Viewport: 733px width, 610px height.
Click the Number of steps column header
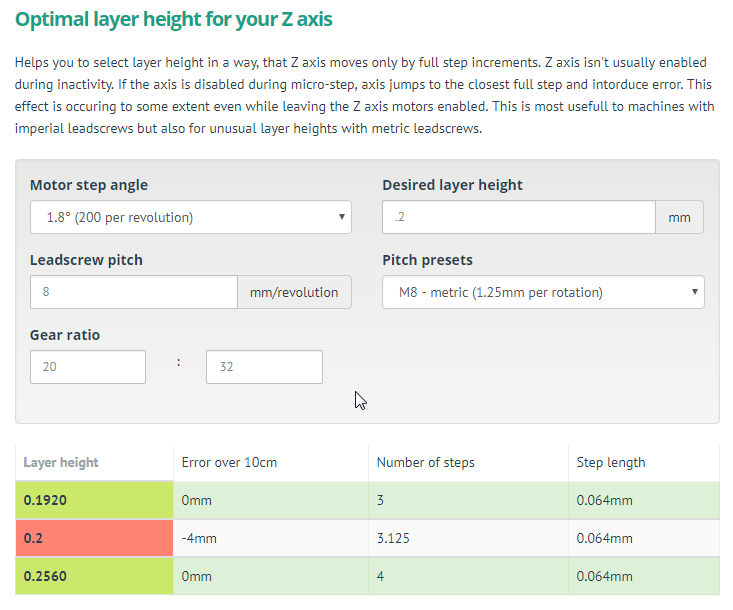point(425,462)
